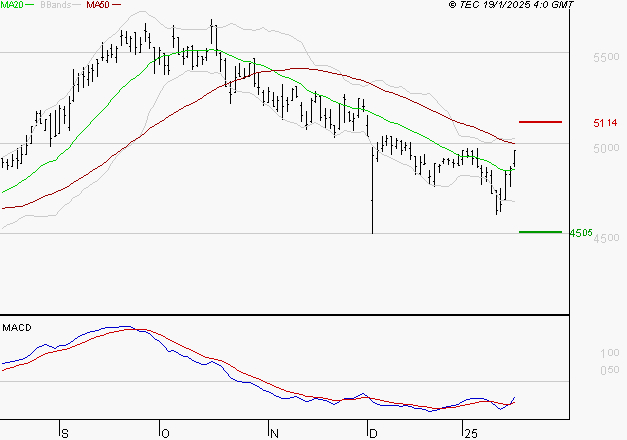Image resolution: width=627 pixels, height=440 pixels.
Task: Click the 4500 price axis label
Action: point(607,238)
